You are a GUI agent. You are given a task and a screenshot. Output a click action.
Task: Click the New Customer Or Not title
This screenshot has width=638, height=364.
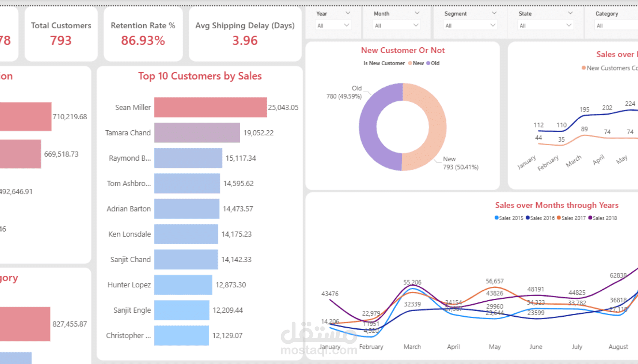tap(403, 50)
